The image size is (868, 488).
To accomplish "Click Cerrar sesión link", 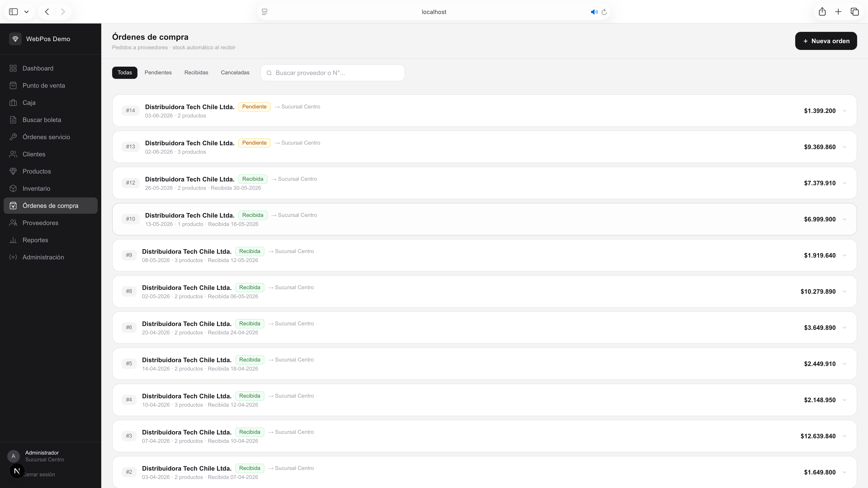I will [39, 474].
